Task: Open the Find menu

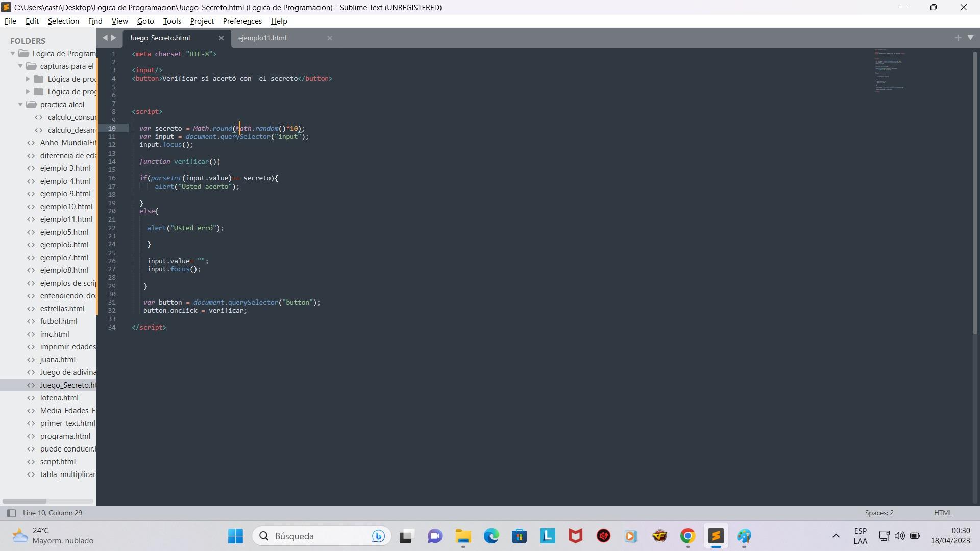Action: (95, 21)
